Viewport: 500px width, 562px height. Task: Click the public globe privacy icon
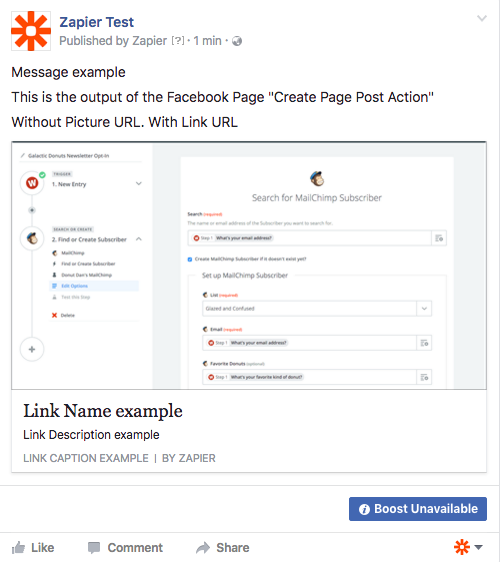(x=237, y=41)
